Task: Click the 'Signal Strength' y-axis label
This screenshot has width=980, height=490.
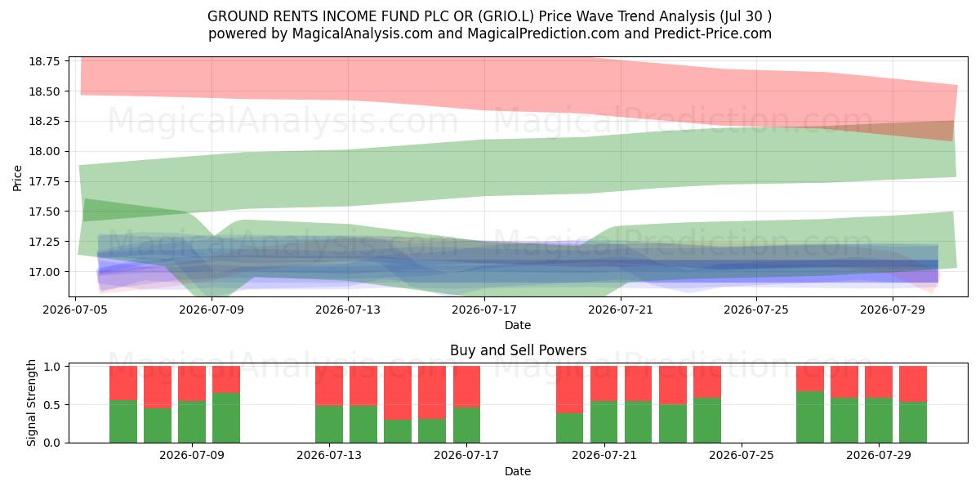Action: click(31, 403)
